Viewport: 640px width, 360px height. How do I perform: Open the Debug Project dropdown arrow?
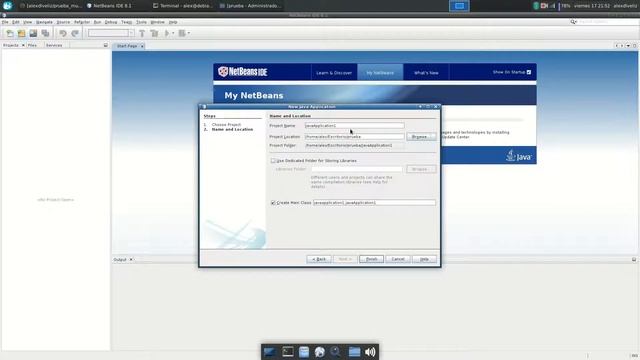189,33
